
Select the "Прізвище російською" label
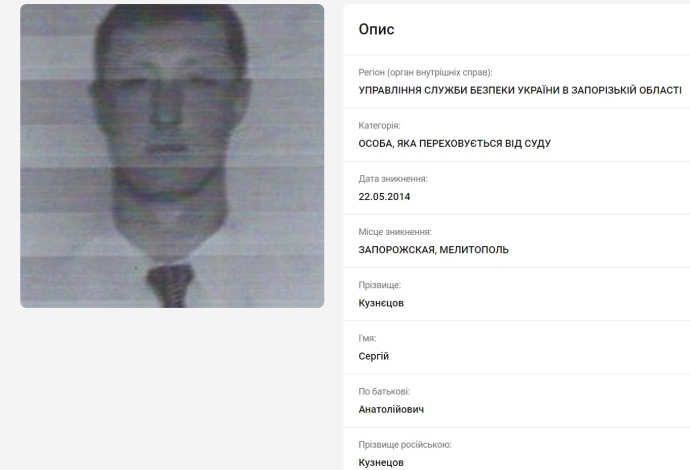coord(405,444)
